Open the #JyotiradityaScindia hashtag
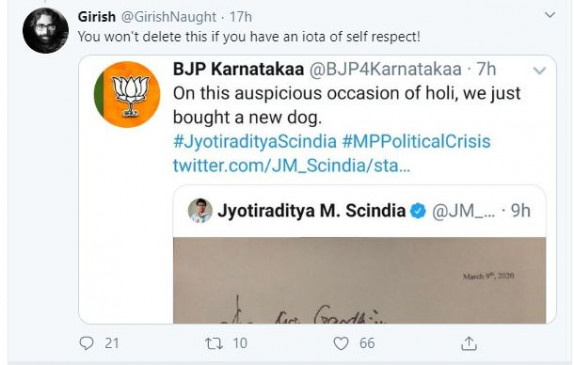 (255, 142)
